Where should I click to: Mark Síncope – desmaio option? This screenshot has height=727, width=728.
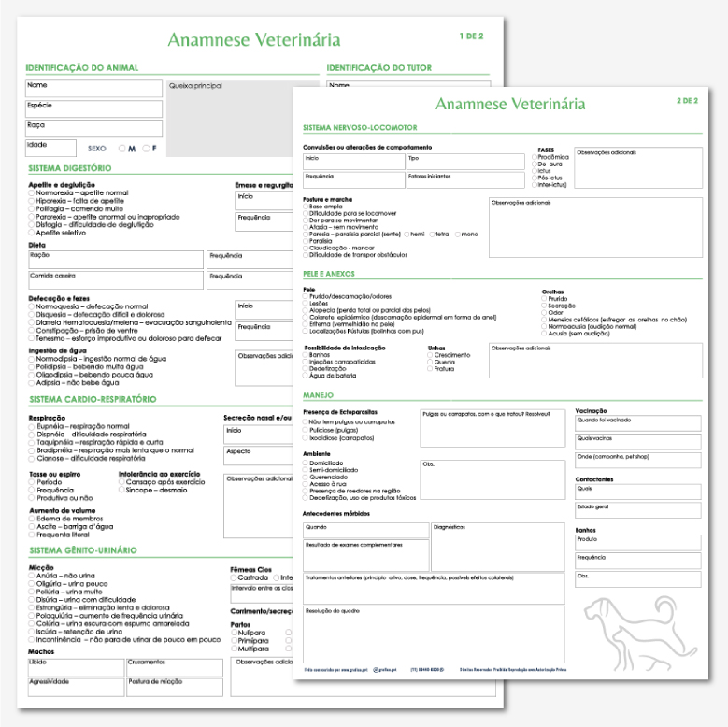point(121,491)
